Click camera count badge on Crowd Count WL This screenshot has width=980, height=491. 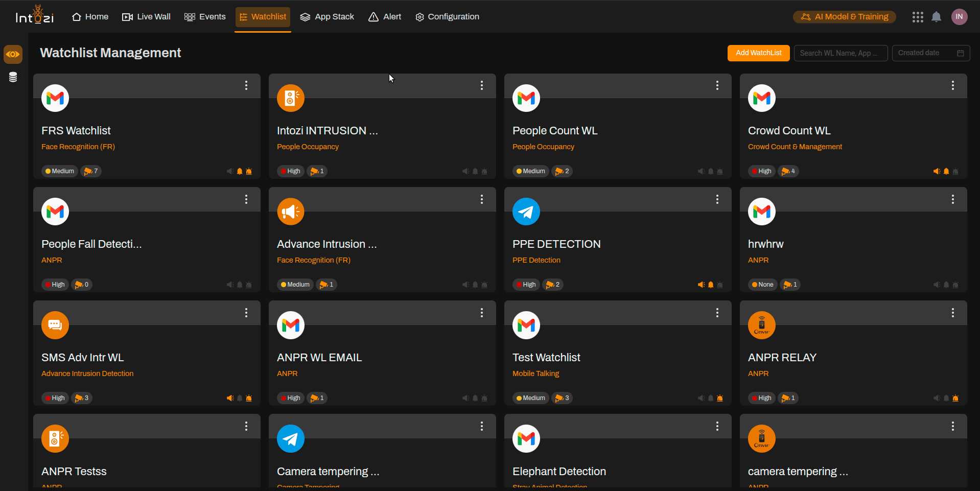[788, 171]
